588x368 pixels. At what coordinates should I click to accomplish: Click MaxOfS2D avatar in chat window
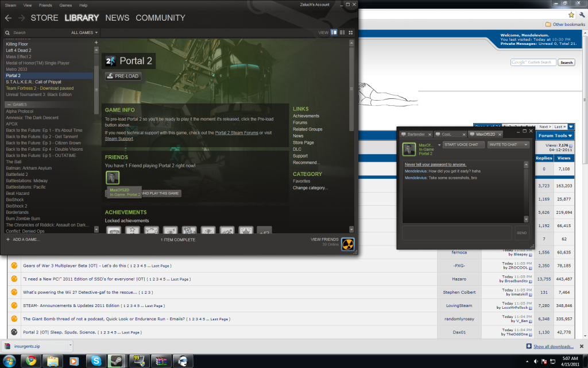[409, 149]
